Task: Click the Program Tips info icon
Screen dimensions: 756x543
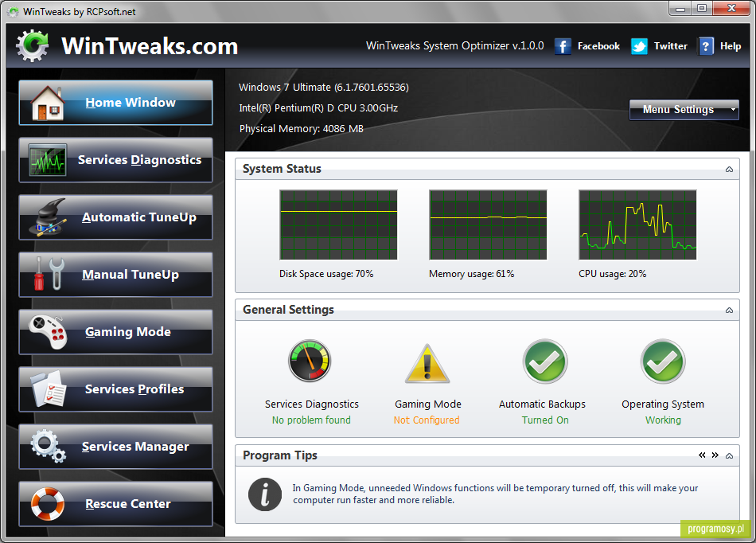Action: click(265, 494)
